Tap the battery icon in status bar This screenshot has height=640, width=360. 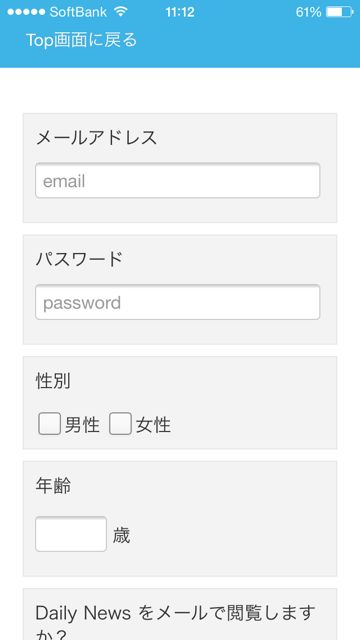tap(340, 12)
